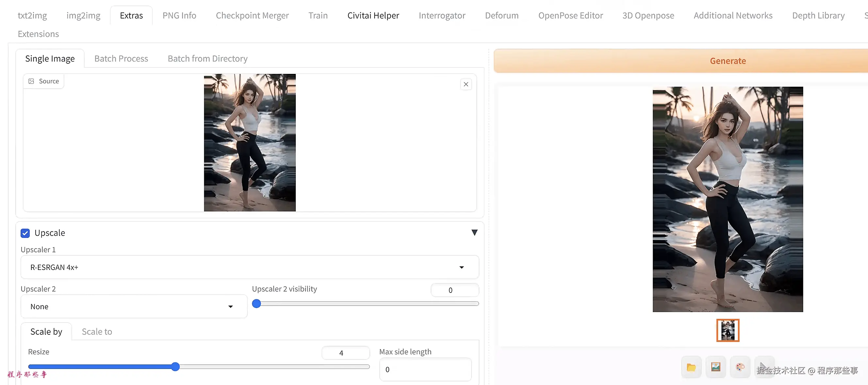868x385 pixels.
Task: Switch to the Scale to tab
Action: pyautogui.click(x=97, y=331)
